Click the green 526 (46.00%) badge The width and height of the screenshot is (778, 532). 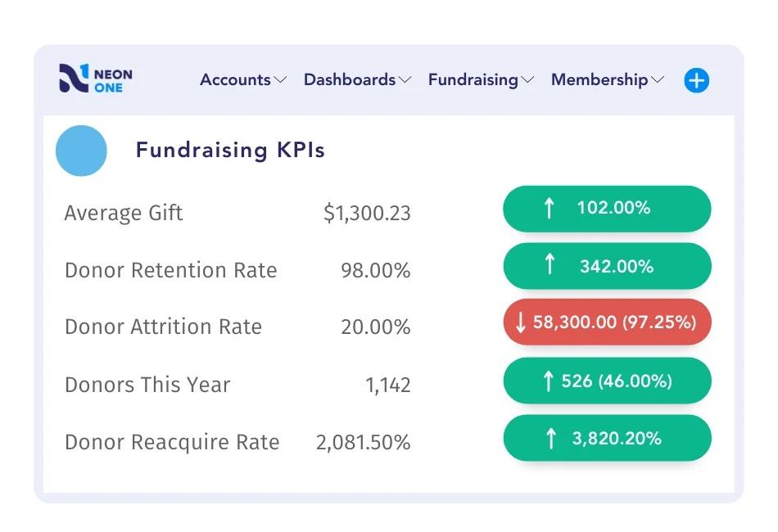pyautogui.click(x=607, y=381)
